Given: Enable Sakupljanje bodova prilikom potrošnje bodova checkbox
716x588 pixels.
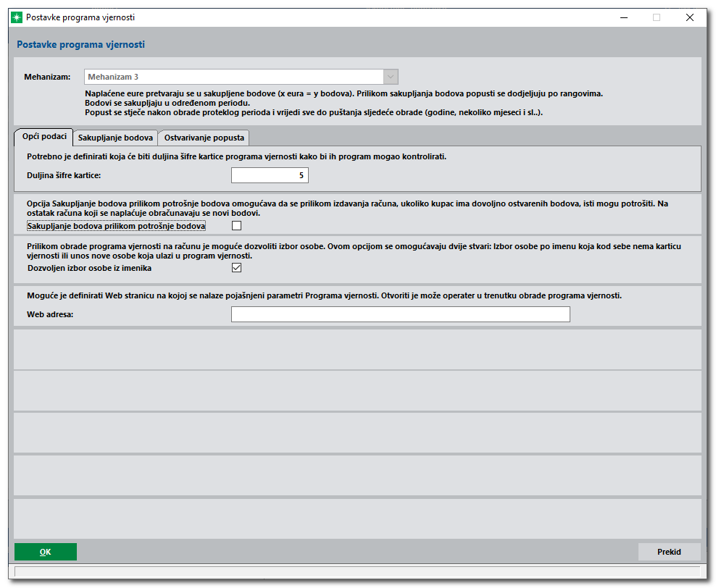Looking at the screenshot, I should pos(236,226).
